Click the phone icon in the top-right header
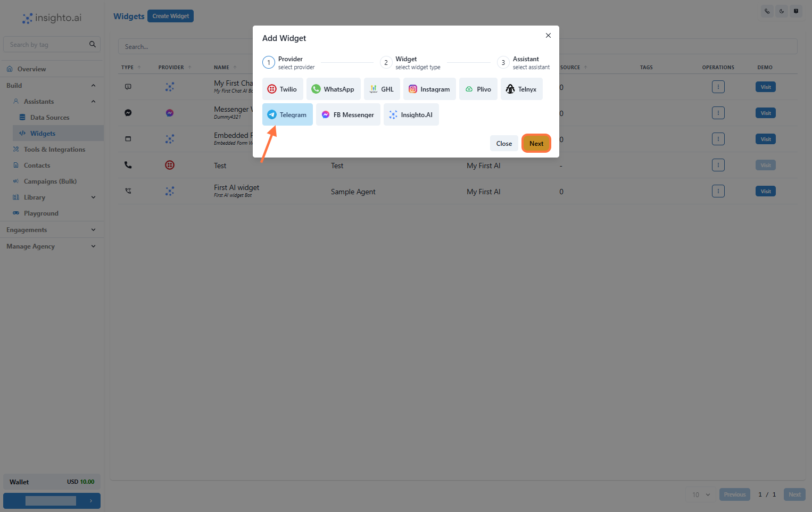The height and width of the screenshot is (512, 812). tap(767, 11)
